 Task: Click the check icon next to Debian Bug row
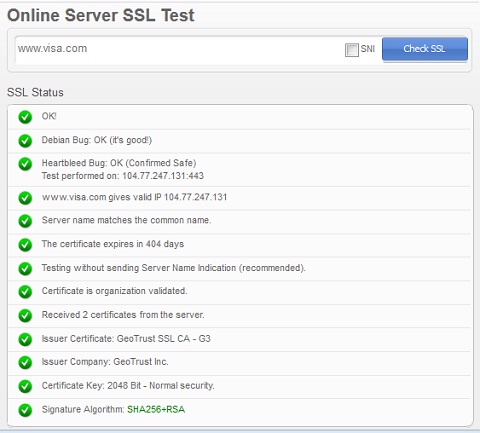[25, 141]
